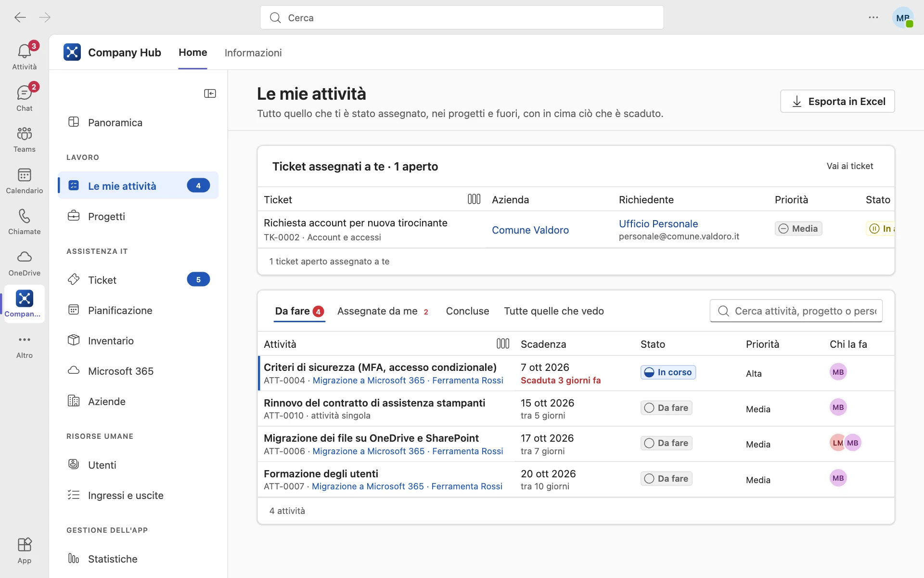Open OneDrive cloud icon
Image resolution: width=924 pixels, height=578 pixels.
[24, 263]
